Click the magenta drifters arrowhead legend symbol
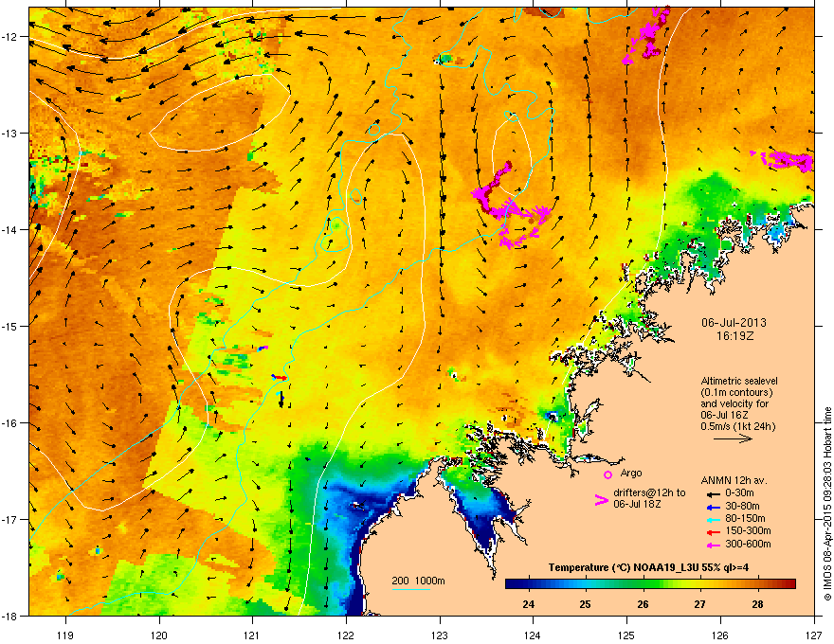 coord(601,500)
